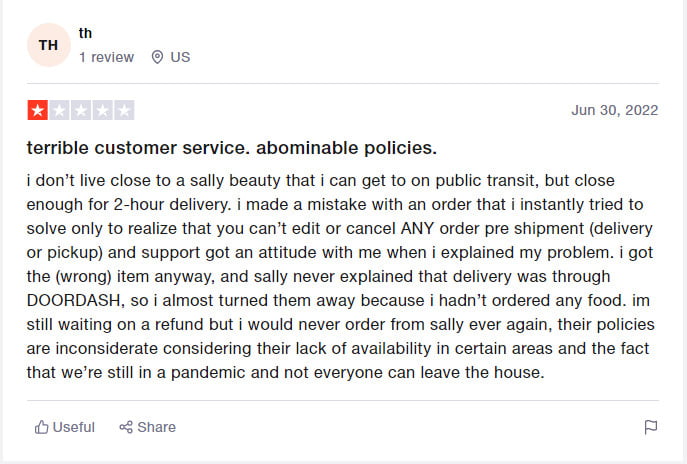Click the "1 review" count
The width and height of the screenshot is (687, 464).
coord(106,57)
